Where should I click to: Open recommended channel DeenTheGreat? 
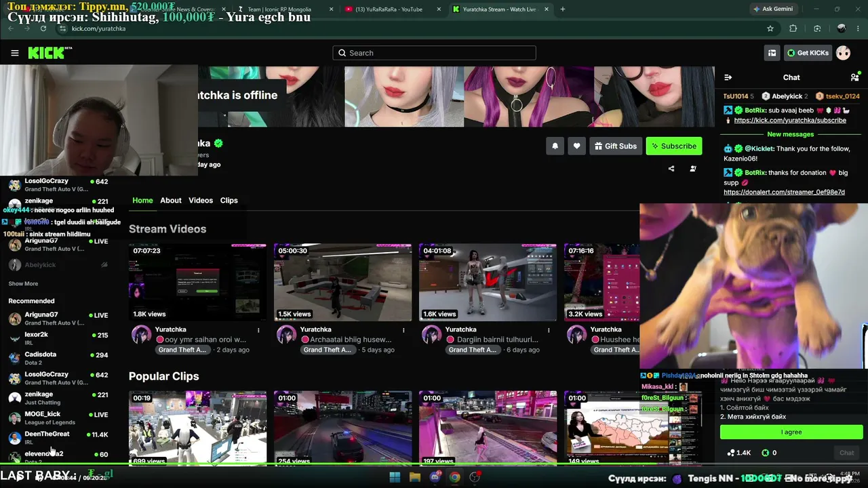tap(58, 437)
